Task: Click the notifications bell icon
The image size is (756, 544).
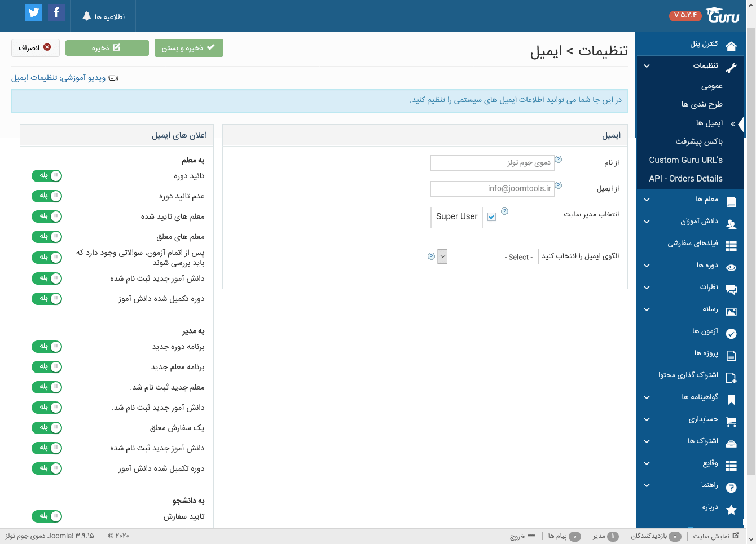Action: point(86,16)
